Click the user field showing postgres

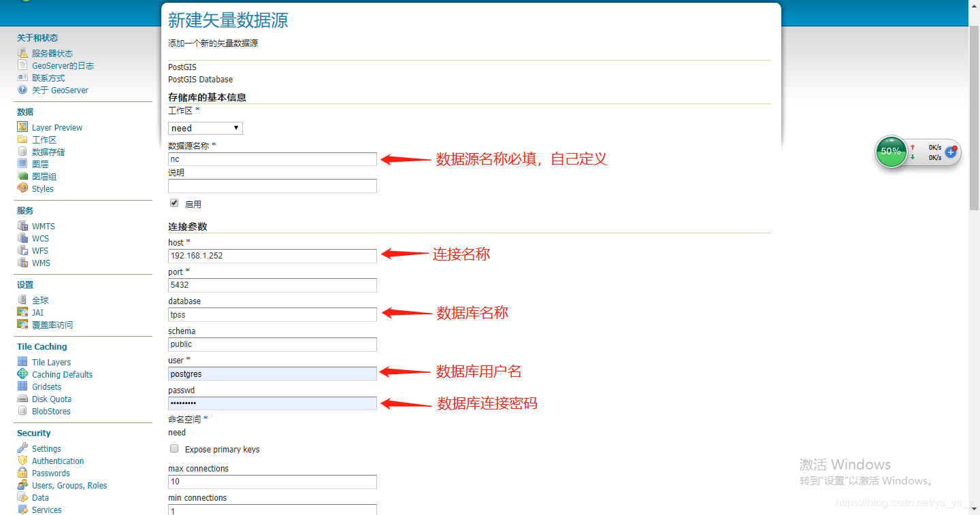point(272,373)
